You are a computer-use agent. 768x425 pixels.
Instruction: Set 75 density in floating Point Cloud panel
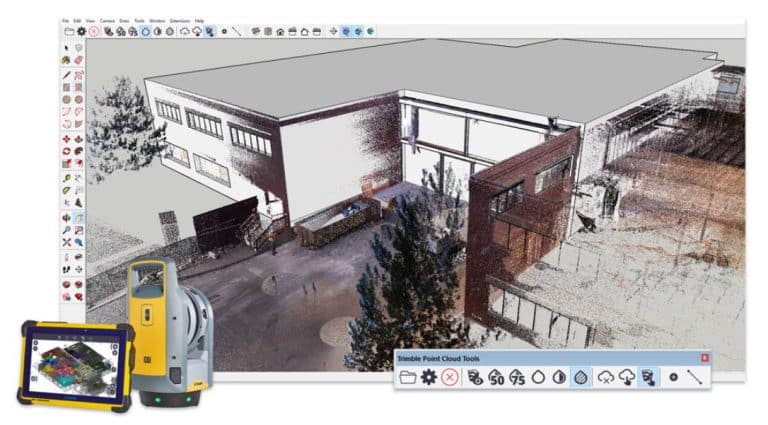(517, 378)
